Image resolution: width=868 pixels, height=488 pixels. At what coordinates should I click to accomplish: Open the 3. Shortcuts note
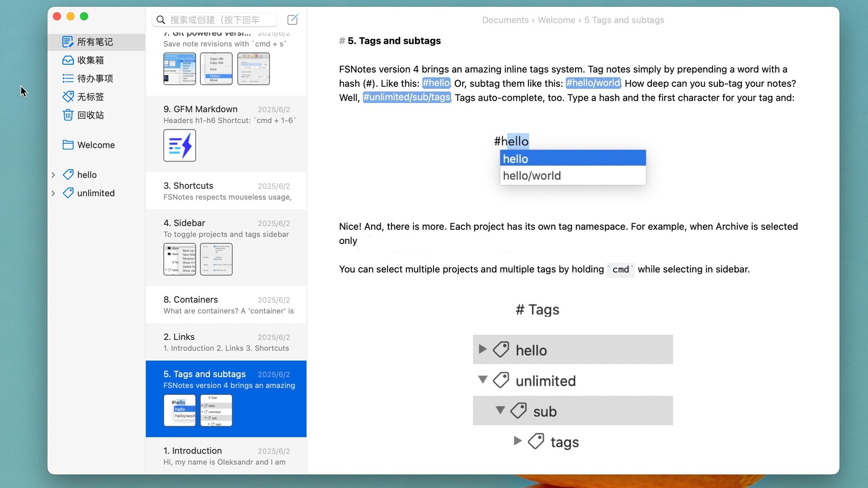click(x=226, y=191)
